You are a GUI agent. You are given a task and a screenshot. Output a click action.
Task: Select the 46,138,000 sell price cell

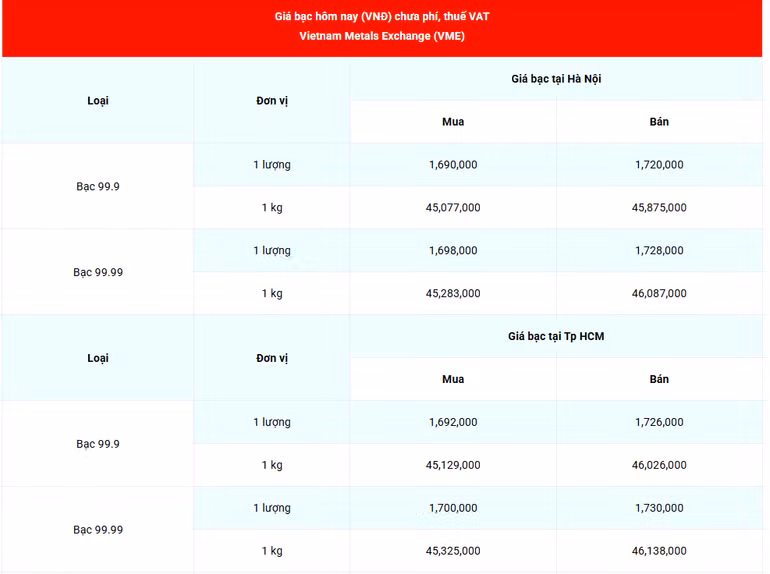[659, 551]
